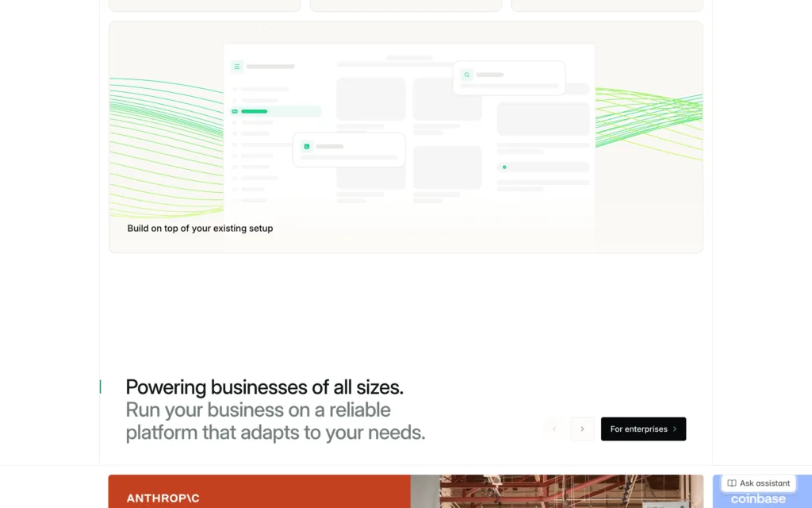Click the construction photo in Anthropic card

557,491
